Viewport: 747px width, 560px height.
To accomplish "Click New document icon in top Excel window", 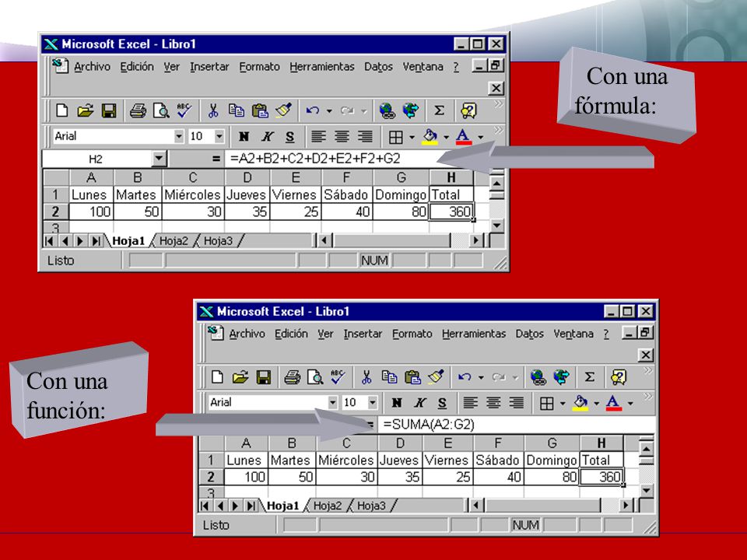I will [62, 110].
